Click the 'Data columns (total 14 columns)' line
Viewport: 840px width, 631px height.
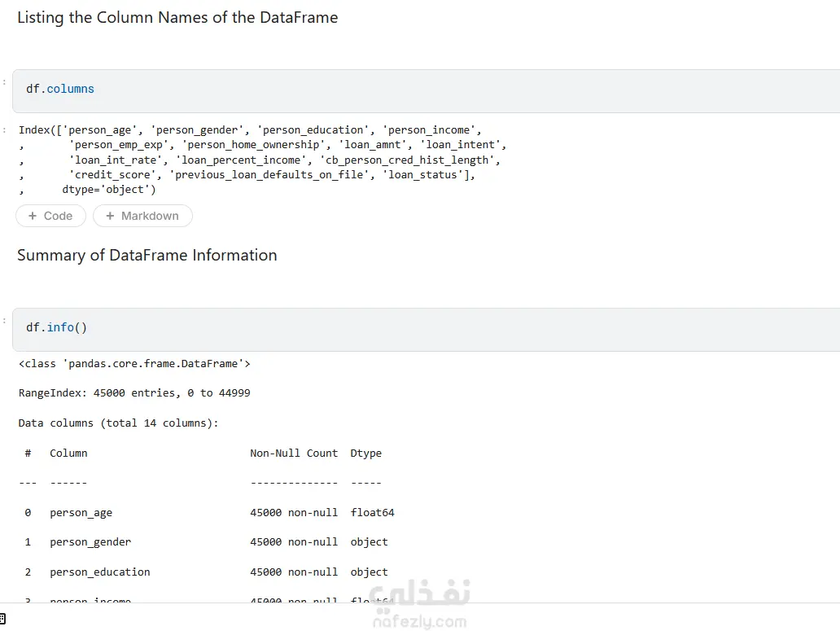tap(119, 423)
